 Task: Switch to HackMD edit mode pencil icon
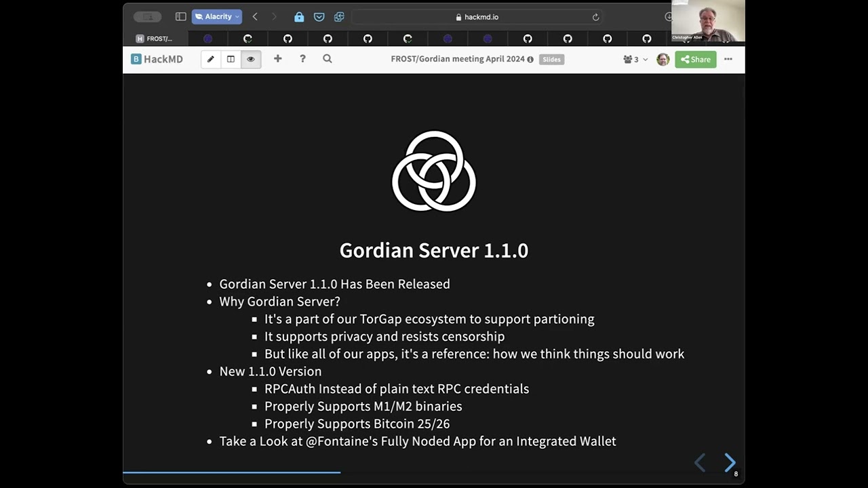pyautogui.click(x=211, y=59)
